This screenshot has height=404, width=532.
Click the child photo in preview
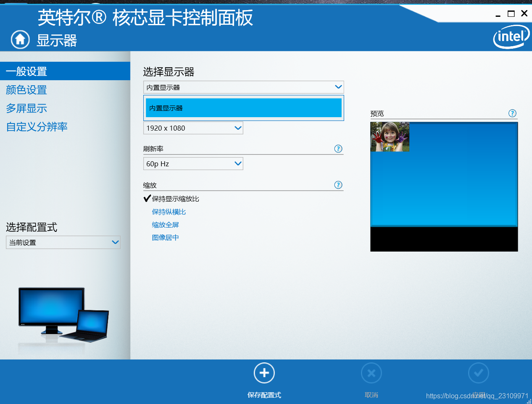coord(390,137)
